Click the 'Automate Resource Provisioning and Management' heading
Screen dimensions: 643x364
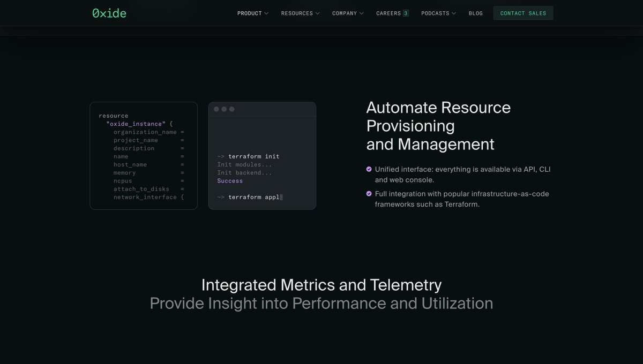pyautogui.click(x=438, y=126)
